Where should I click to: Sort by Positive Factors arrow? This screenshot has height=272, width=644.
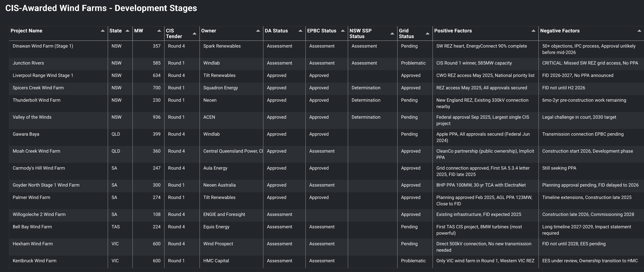(533, 31)
